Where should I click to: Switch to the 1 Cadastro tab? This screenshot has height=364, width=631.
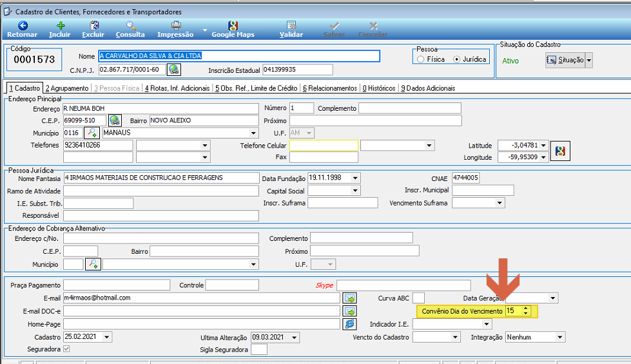click(24, 88)
